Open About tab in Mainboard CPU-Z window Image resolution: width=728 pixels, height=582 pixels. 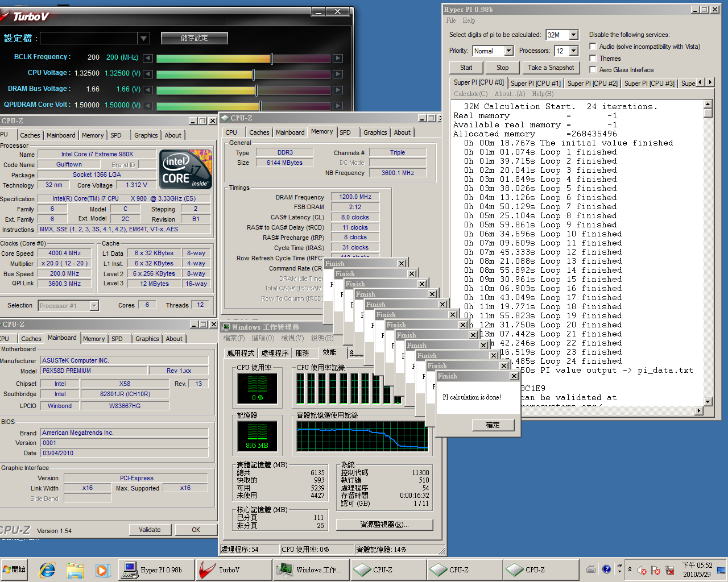[x=174, y=339]
